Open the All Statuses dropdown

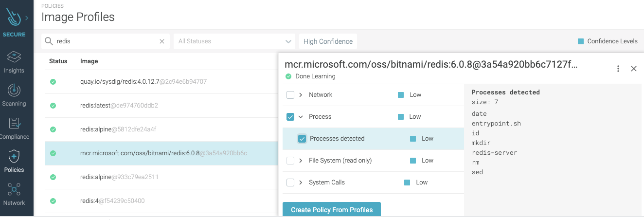[x=234, y=41]
